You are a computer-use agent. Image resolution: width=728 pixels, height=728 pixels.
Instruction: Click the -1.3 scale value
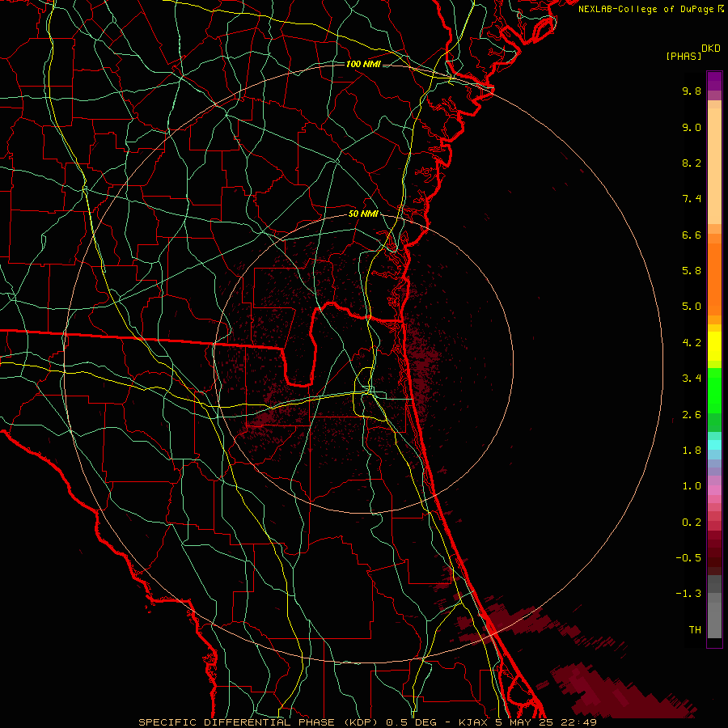pyautogui.click(x=688, y=594)
